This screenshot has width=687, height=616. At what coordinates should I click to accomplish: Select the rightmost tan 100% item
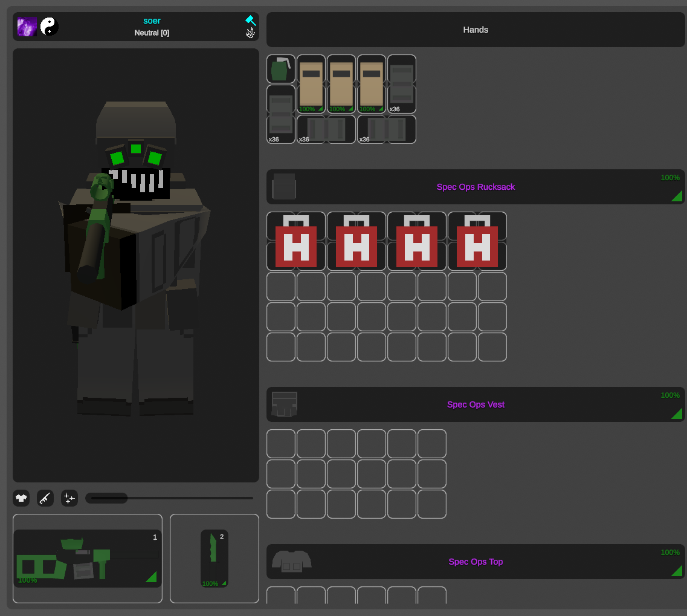point(372,84)
